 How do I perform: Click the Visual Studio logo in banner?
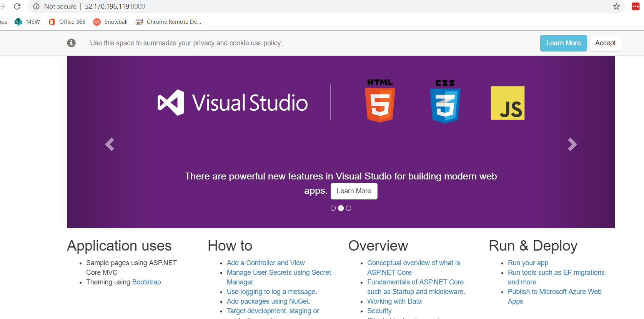coord(233,103)
